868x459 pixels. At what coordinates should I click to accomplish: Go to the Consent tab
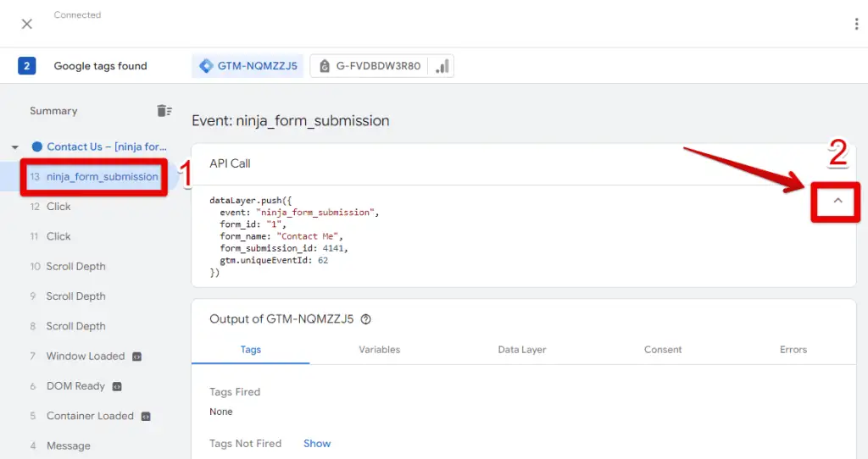point(662,350)
